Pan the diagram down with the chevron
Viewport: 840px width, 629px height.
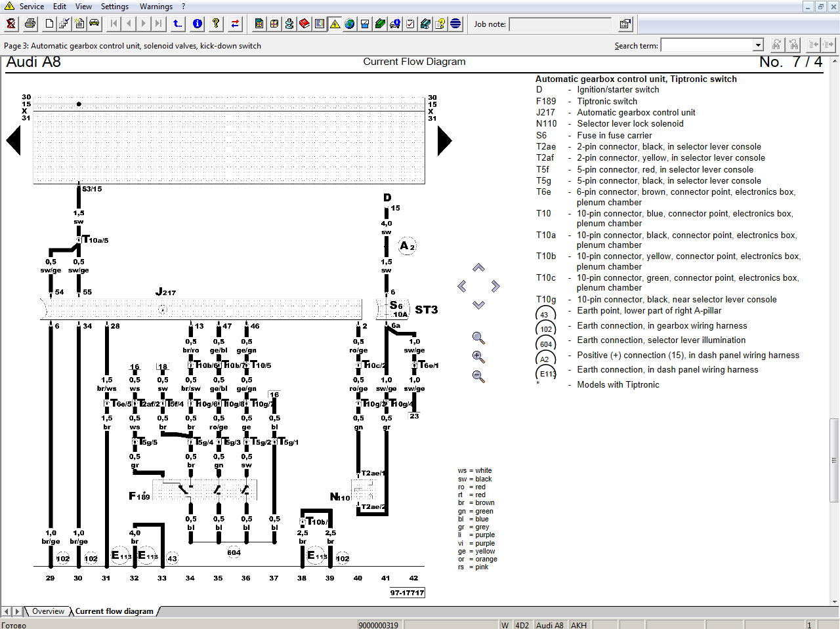point(478,305)
